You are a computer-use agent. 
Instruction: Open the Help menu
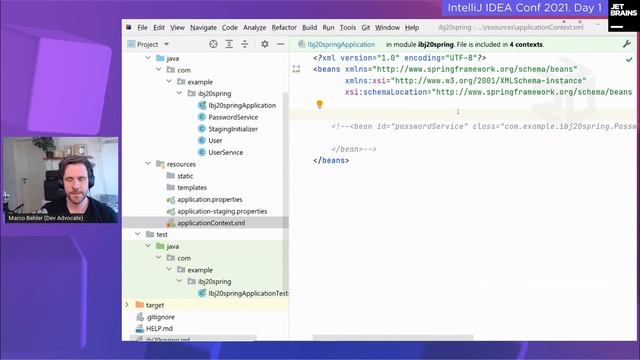[x=412, y=27]
